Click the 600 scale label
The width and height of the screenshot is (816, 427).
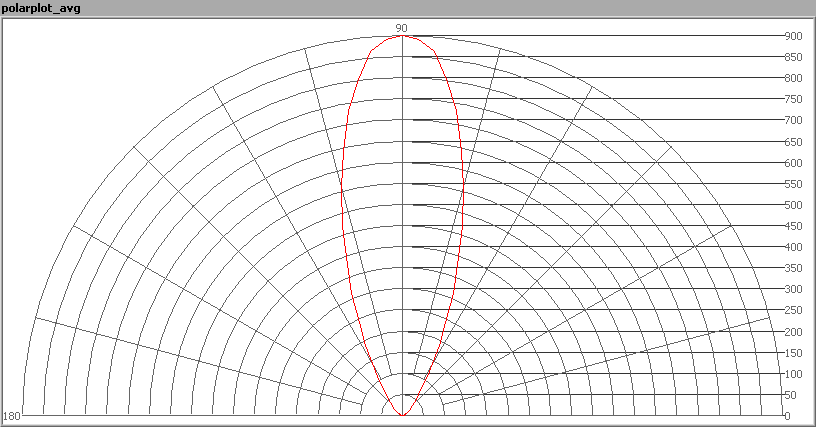[793, 163]
